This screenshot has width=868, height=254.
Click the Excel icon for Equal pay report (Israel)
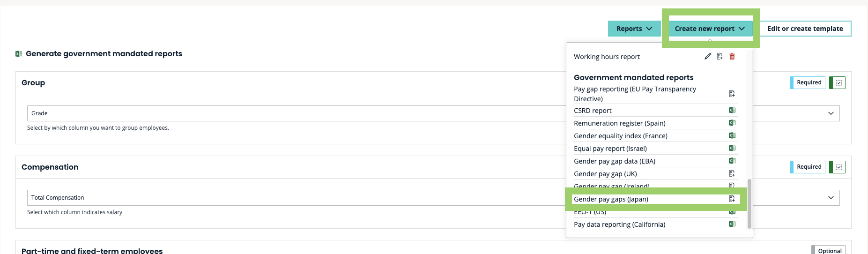(732, 148)
